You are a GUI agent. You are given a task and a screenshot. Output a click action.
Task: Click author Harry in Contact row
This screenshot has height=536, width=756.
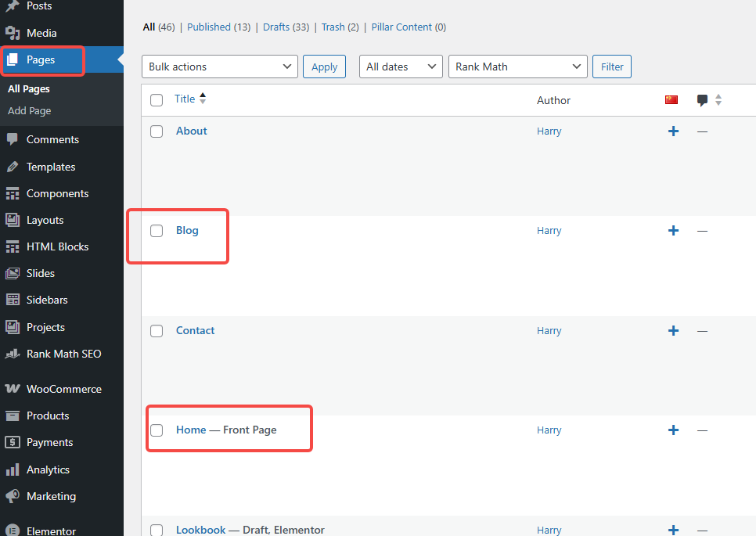pyautogui.click(x=549, y=331)
